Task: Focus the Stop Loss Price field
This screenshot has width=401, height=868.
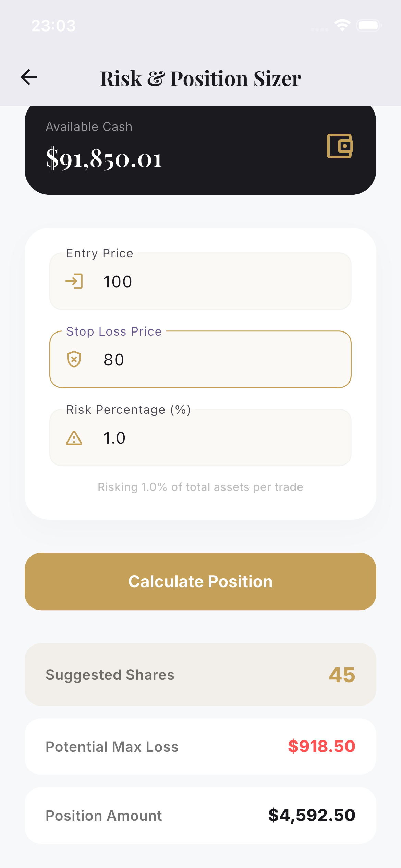Action: 219,360
